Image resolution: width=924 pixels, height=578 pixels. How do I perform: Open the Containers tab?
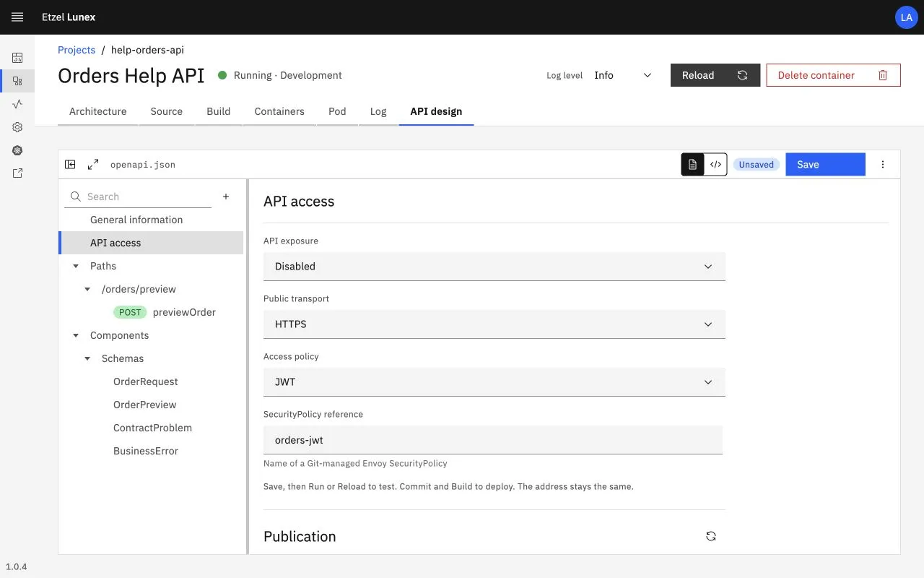point(279,111)
